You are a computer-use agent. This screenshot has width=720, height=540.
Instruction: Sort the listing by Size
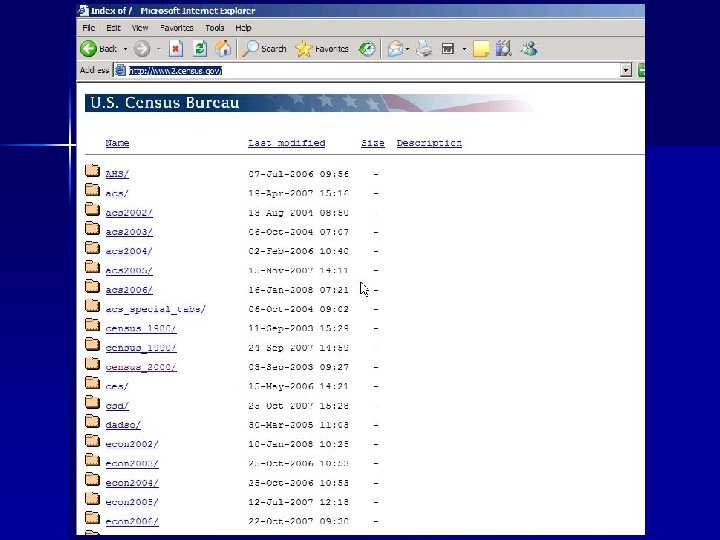[x=372, y=143]
